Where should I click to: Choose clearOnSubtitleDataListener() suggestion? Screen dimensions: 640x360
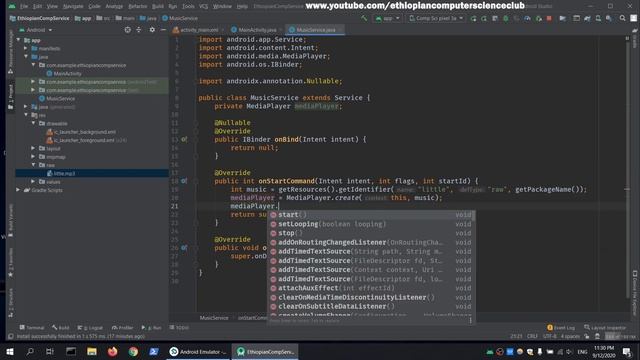370,307
